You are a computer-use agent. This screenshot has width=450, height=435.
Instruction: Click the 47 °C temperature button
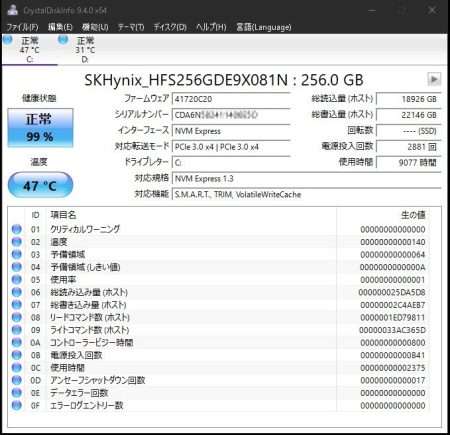[40, 185]
